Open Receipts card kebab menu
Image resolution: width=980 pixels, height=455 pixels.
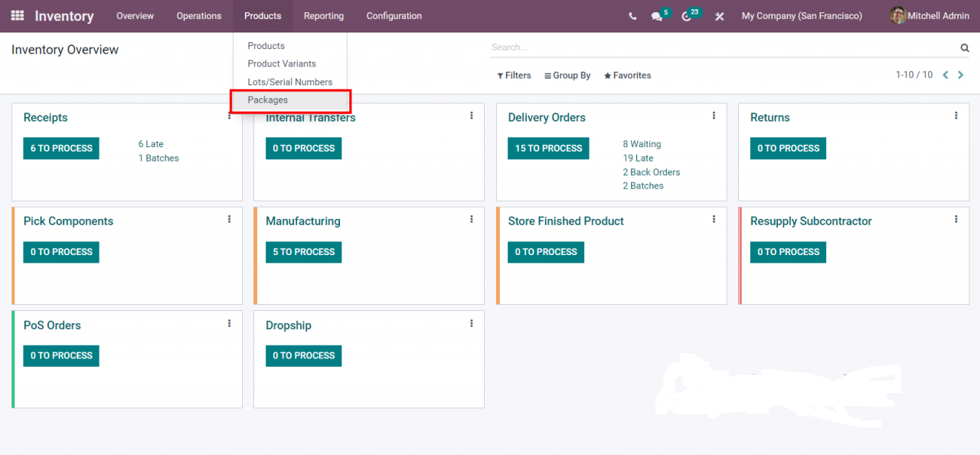[x=229, y=116]
